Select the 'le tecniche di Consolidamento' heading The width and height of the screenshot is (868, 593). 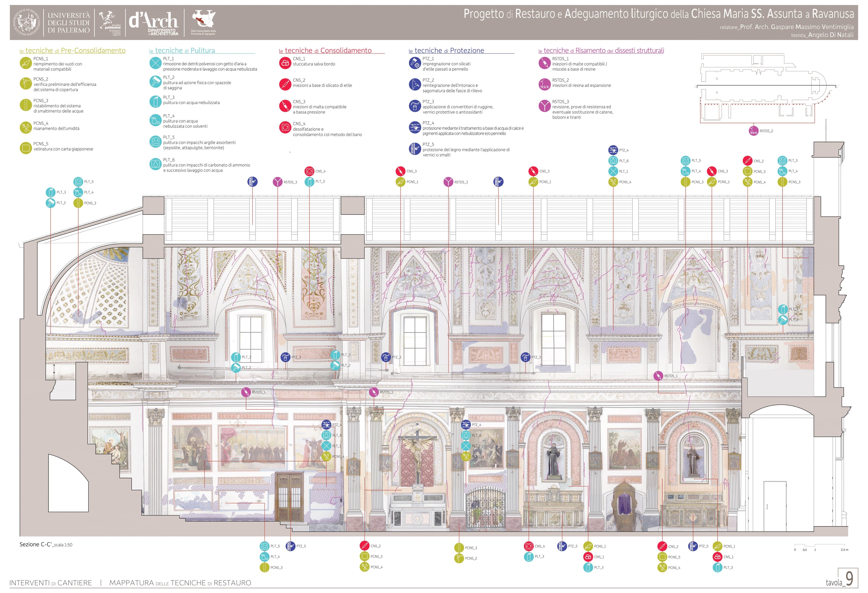point(325,50)
